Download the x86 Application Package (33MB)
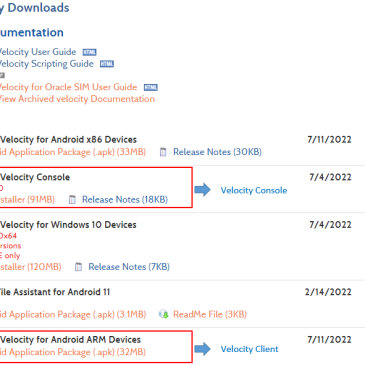365x365 pixels. point(73,152)
